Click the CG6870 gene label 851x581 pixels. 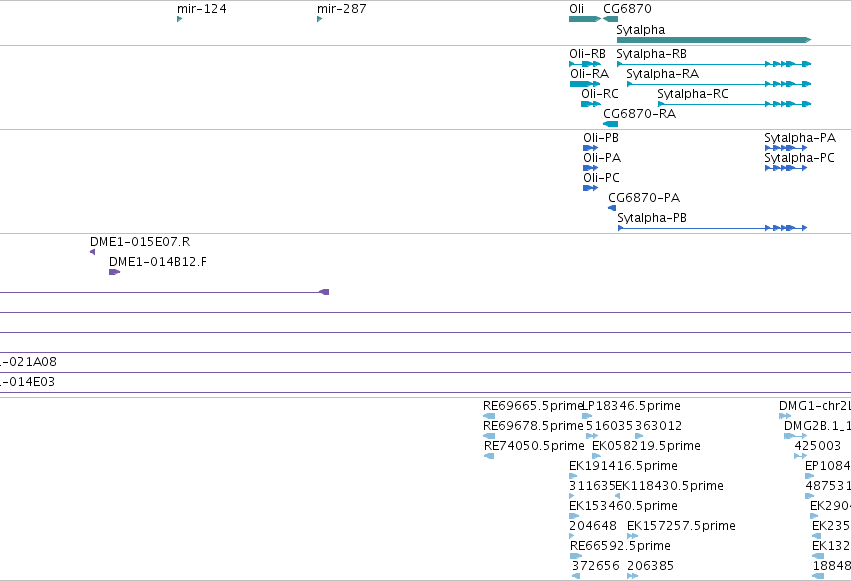point(627,9)
